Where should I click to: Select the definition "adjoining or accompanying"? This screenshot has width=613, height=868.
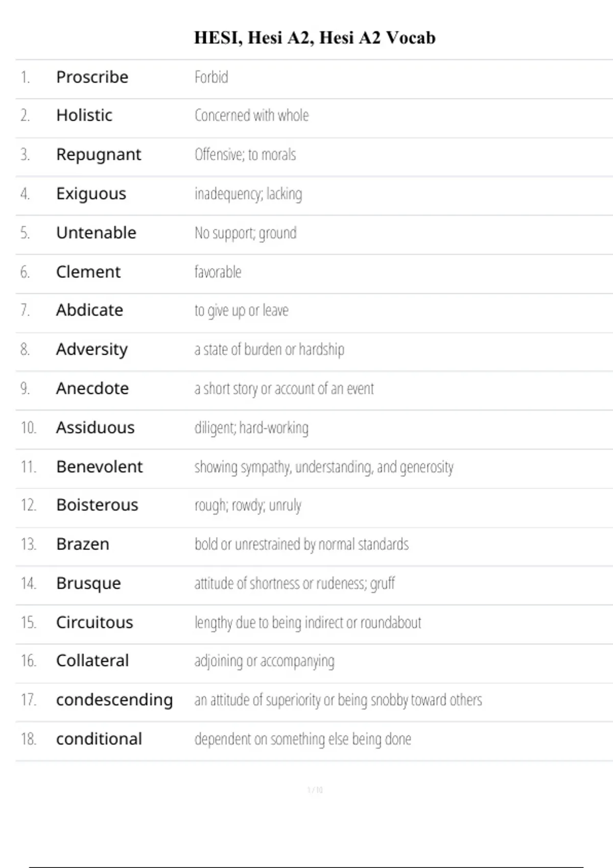[x=264, y=661]
